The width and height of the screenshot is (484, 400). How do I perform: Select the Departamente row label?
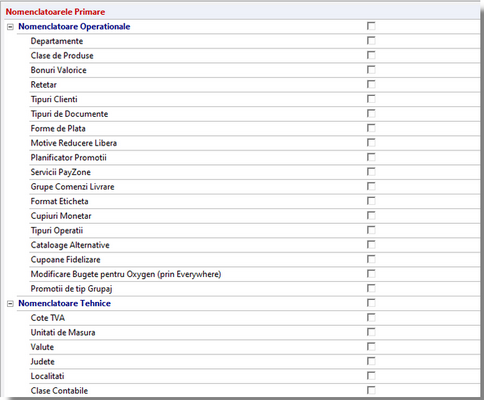pos(57,41)
